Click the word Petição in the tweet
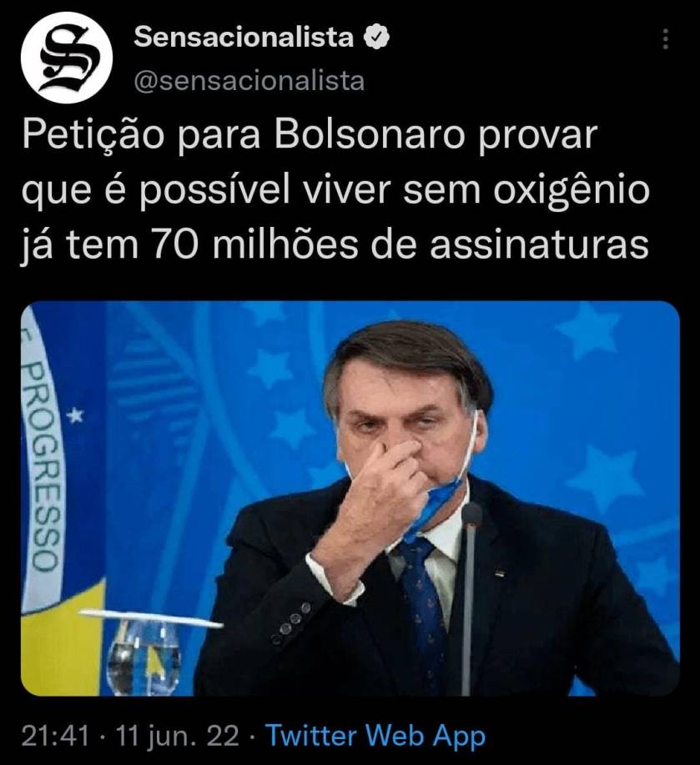Image resolution: width=700 pixels, height=765 pixels. 93,138
